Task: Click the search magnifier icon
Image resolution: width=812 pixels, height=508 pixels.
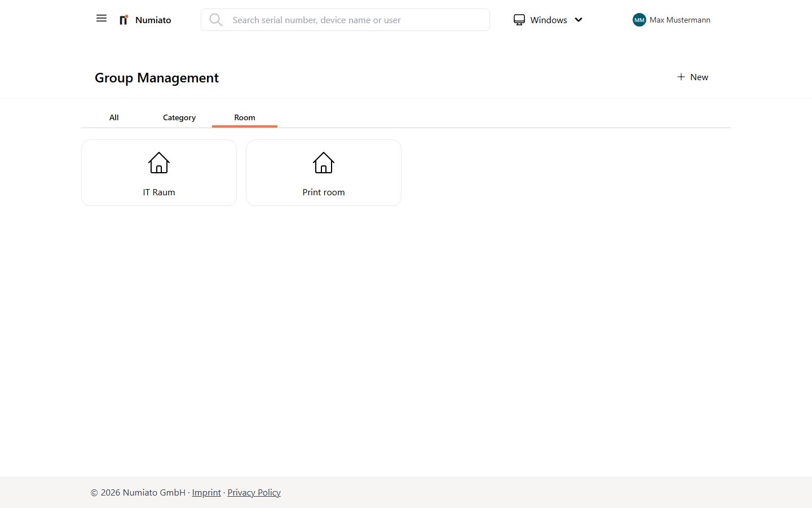Action: 216,20
